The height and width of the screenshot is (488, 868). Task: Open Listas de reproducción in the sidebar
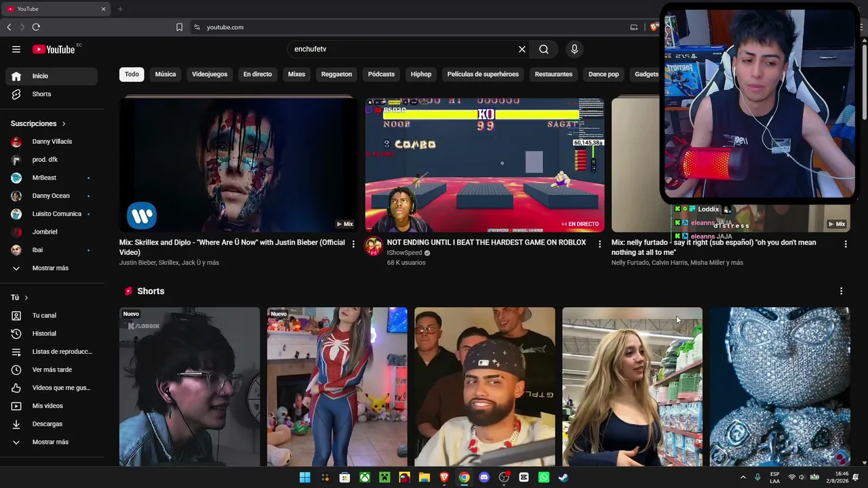click(52, 352)
